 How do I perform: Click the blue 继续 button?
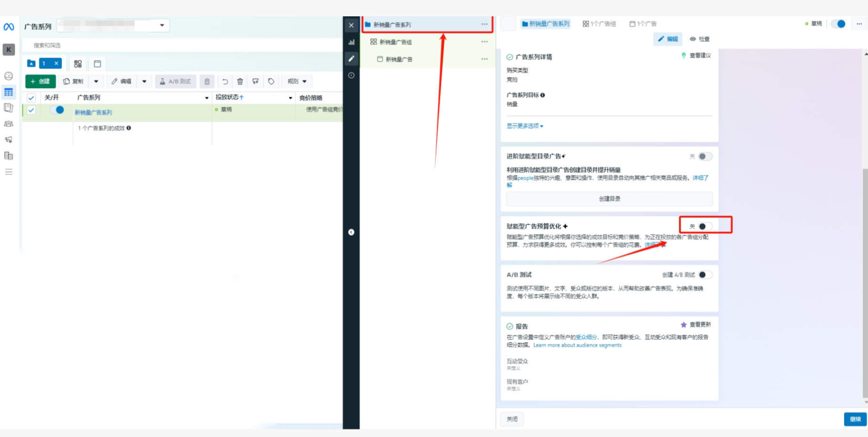(x=855, y=419)
